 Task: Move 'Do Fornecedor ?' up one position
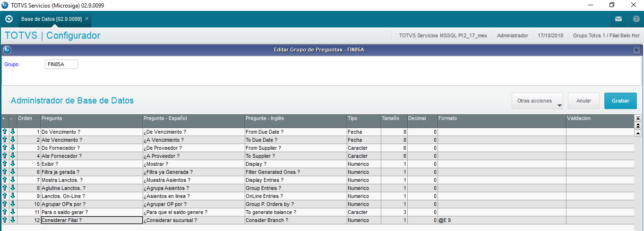(x=5, y=148)
